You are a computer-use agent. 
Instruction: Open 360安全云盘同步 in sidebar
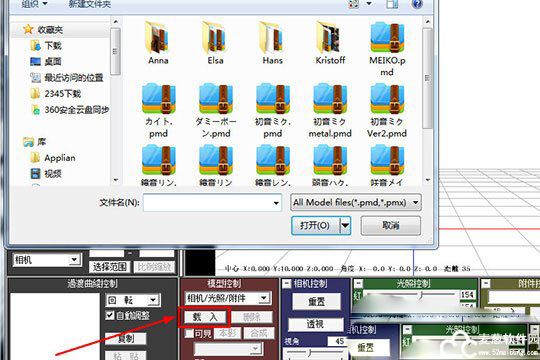click(70, 110)
